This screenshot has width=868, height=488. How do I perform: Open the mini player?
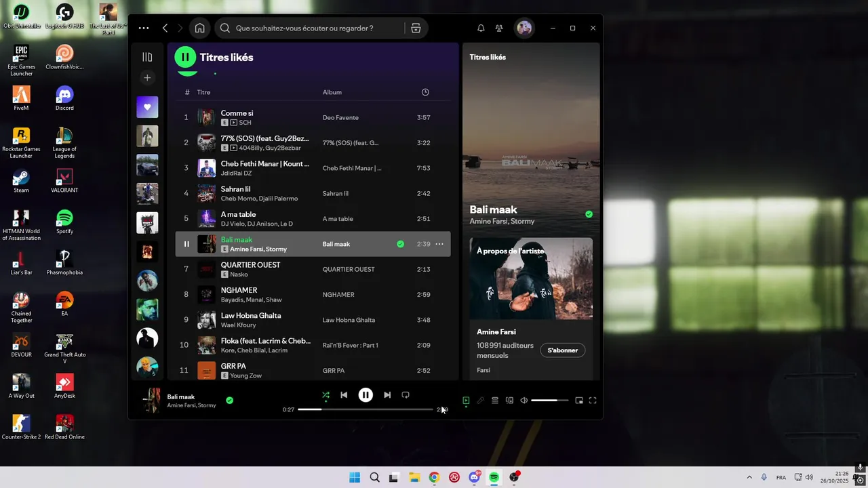pos(579,401)
